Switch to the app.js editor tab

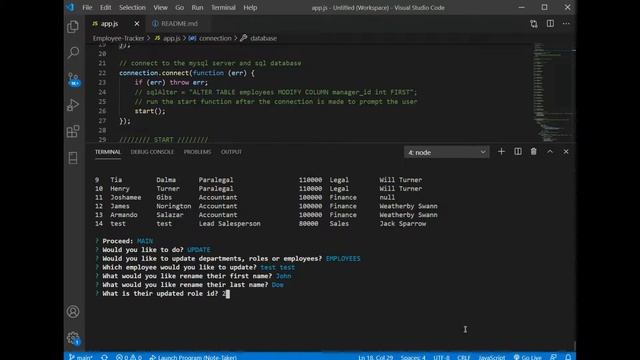pyautogui.click(x=109, y=24)
